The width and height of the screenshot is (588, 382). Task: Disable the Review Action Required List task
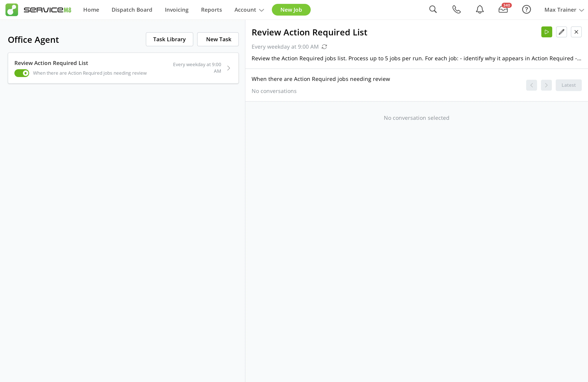pyautogui.click(x=22, y=73)
